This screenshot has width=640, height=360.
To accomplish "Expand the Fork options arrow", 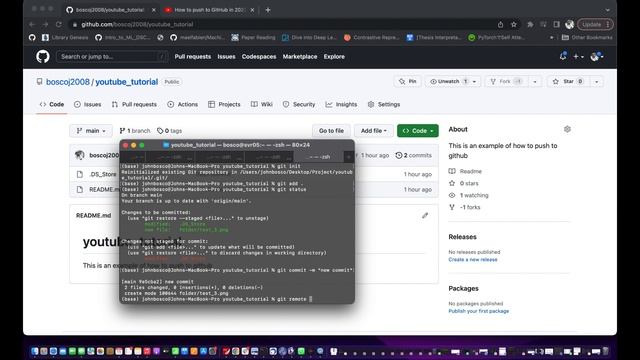I will pyautogui.click(x=535, y=82).
